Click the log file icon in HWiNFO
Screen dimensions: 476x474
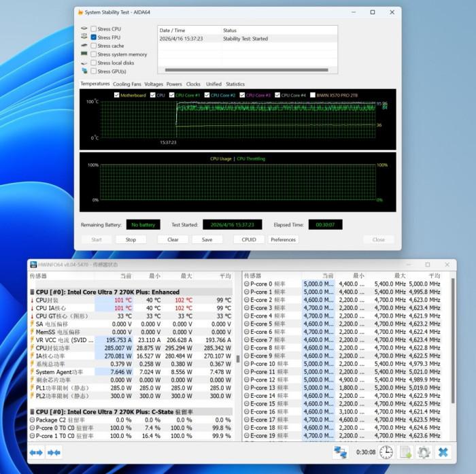(x=405, y=452)
